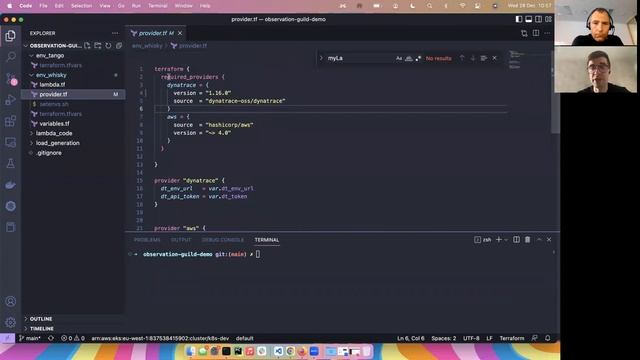Viewport: 640px width, 360px height.
Task: Click the editor minimap preview
Action: (x=515, y=60)
